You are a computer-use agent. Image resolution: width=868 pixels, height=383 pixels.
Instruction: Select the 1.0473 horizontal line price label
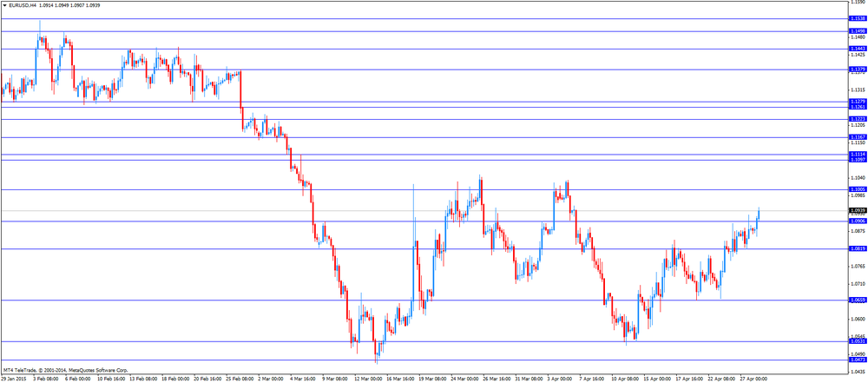click(x=858, y=360)
